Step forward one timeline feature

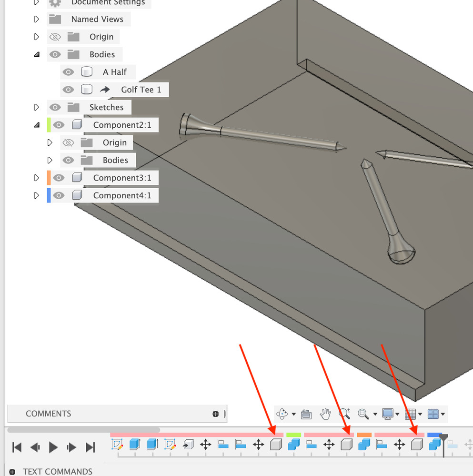point(71,447)
